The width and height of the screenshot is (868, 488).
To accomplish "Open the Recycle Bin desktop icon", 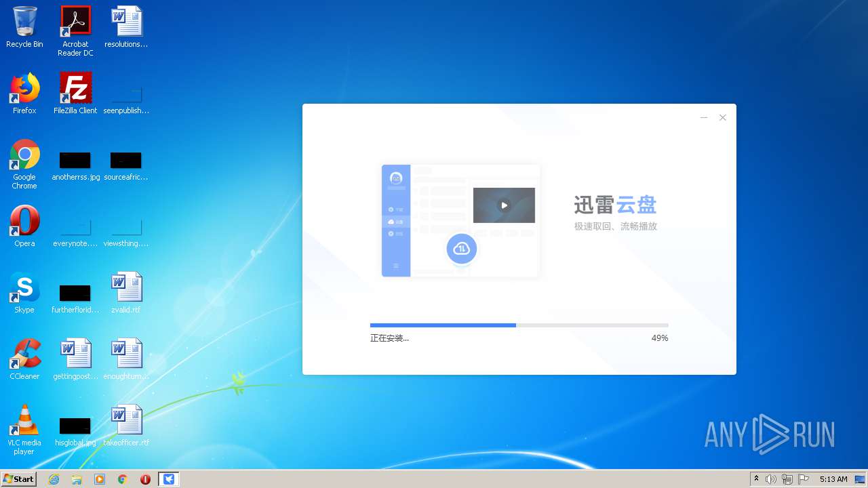I will (24, 27).
